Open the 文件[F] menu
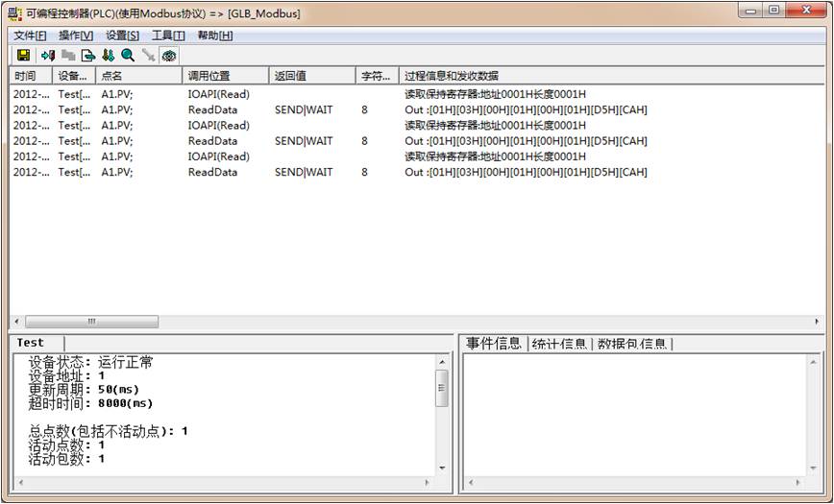This screenshot has height=504, width=834. (x=30, y=36)
